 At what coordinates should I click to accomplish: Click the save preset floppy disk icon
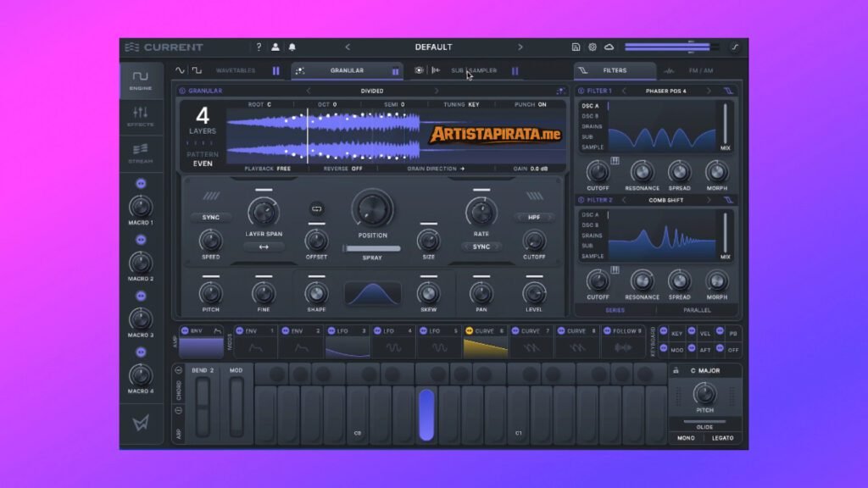tap(576, 47)
